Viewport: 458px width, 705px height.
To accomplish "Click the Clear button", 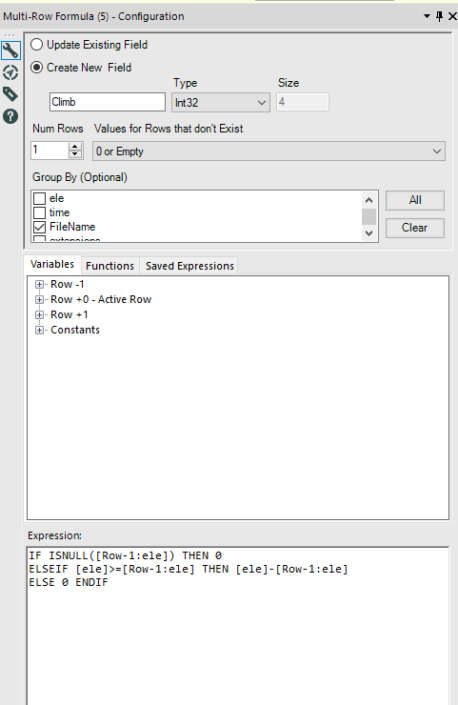I will point(415,228).
